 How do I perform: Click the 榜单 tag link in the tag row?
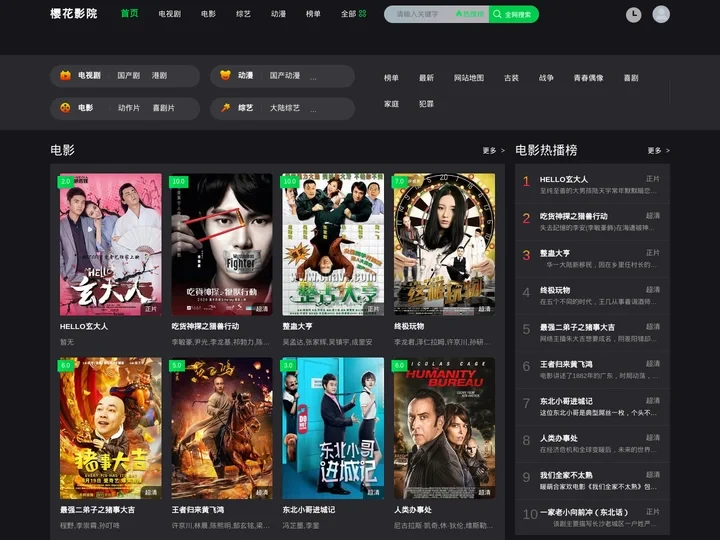coord(391,78)
